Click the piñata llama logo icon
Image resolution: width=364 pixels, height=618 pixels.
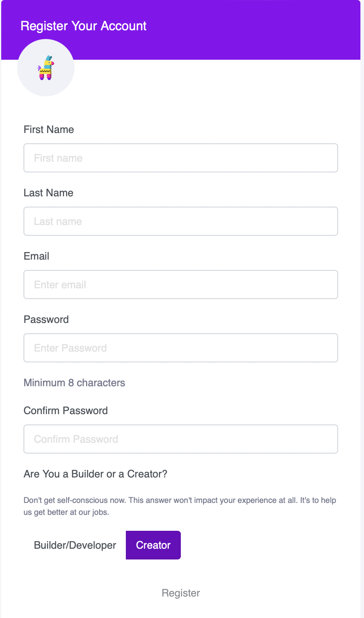pyautogui.click(x=46, y=68)
